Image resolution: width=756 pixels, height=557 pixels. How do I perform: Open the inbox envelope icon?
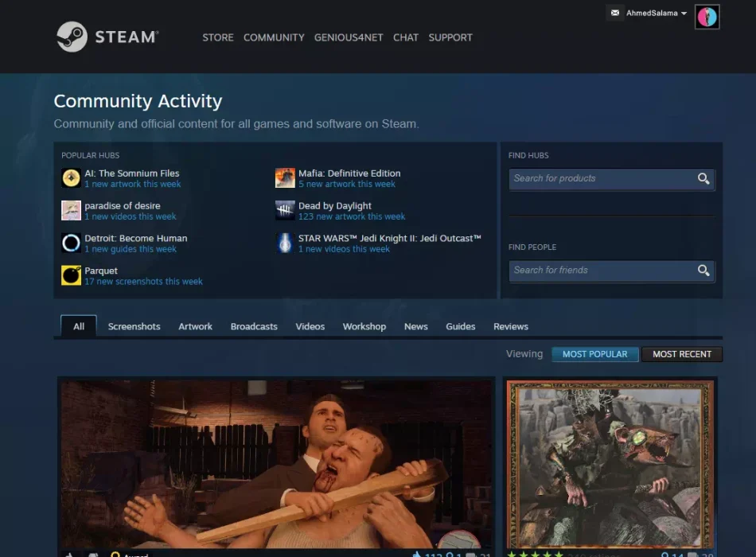[614, 13]
